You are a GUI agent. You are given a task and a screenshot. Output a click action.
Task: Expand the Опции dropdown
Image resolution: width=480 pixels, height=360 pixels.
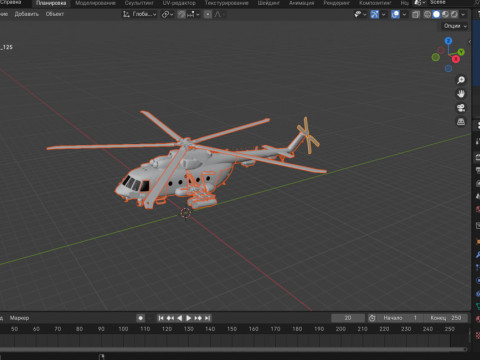pos(455,26)
